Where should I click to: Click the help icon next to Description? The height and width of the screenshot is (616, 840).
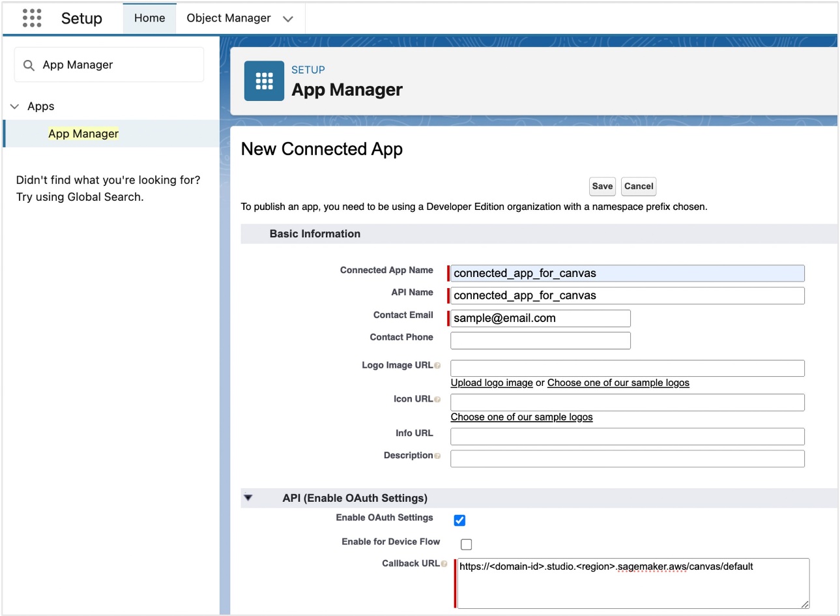pyautogui.click(x=437, y=456)
